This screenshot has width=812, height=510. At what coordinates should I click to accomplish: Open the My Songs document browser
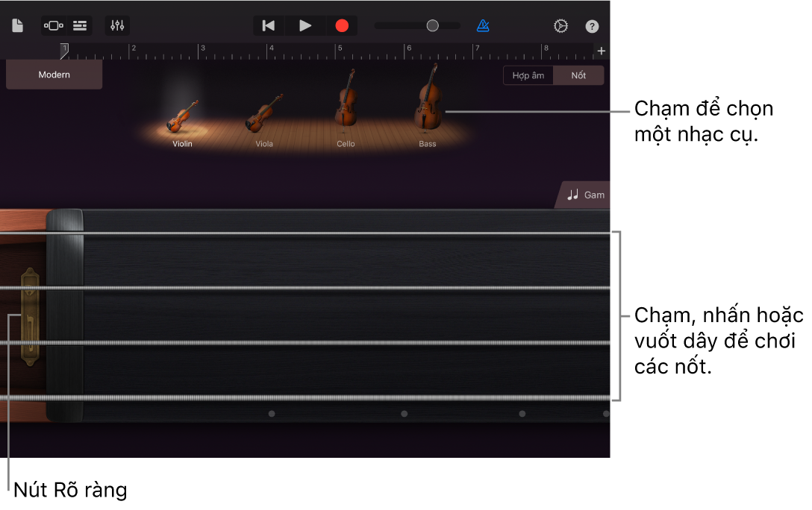click(x=18, y=25)
